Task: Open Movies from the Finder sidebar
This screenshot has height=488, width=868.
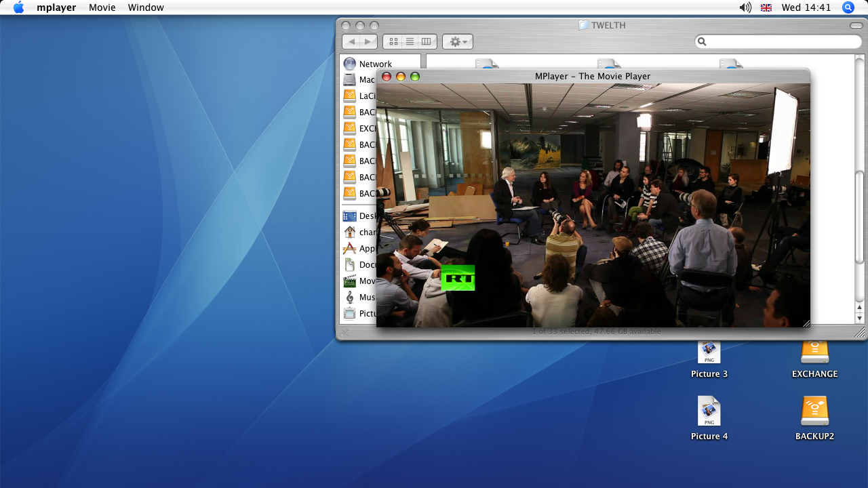Action: (359, 281)
